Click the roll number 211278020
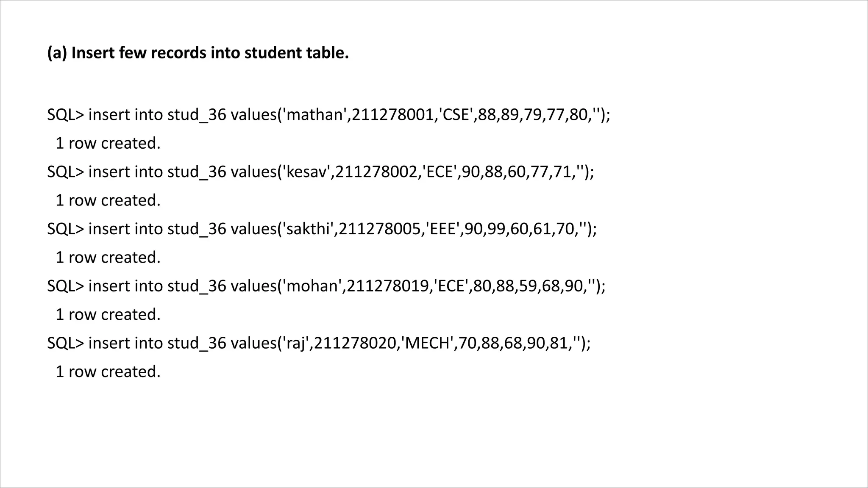Screen dimensions: 868x488 355,343
